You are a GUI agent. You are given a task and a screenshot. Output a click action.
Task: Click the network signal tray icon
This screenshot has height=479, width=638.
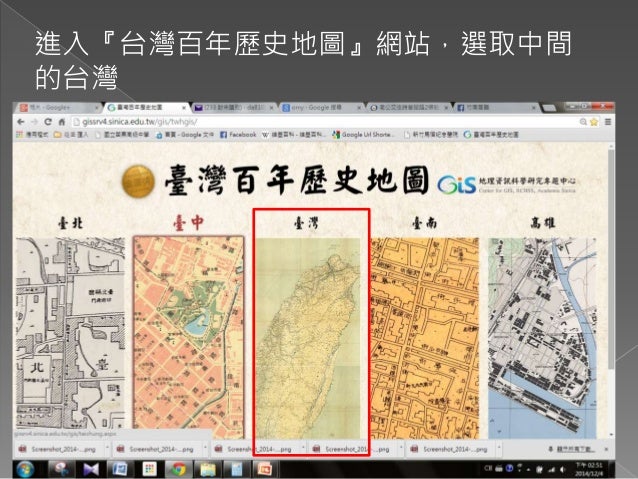click(551, 469)
